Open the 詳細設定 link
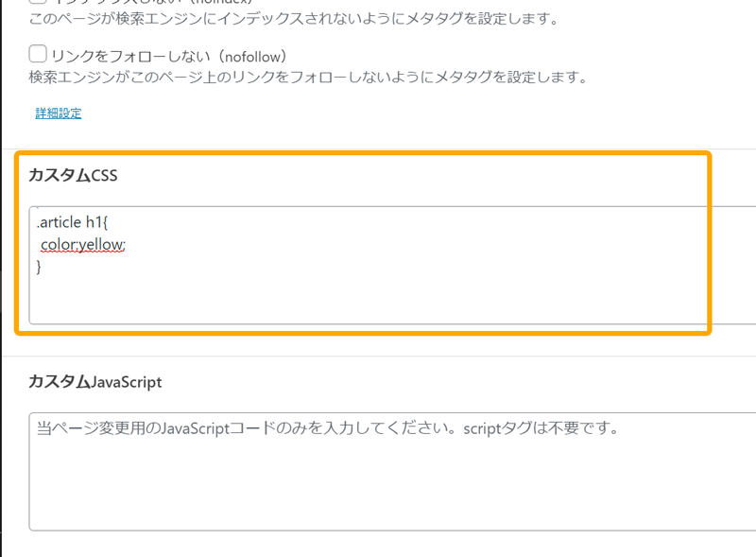 (59, 113)
